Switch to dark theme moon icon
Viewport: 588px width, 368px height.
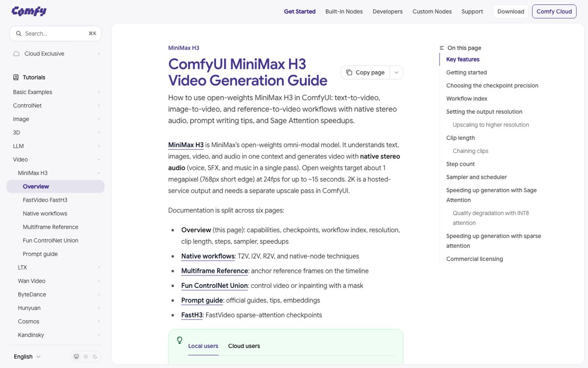click(95, 357)
